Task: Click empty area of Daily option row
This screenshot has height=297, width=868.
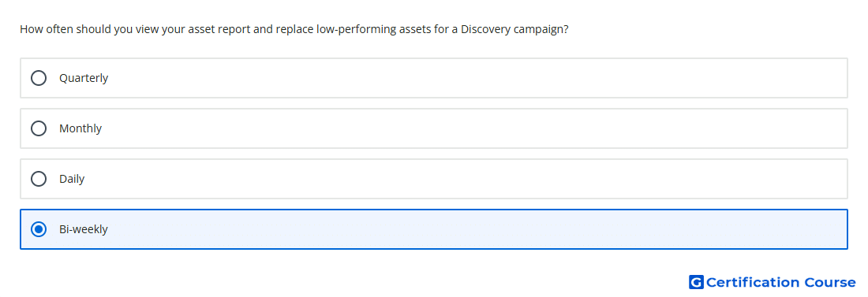Action: point(476,179)
